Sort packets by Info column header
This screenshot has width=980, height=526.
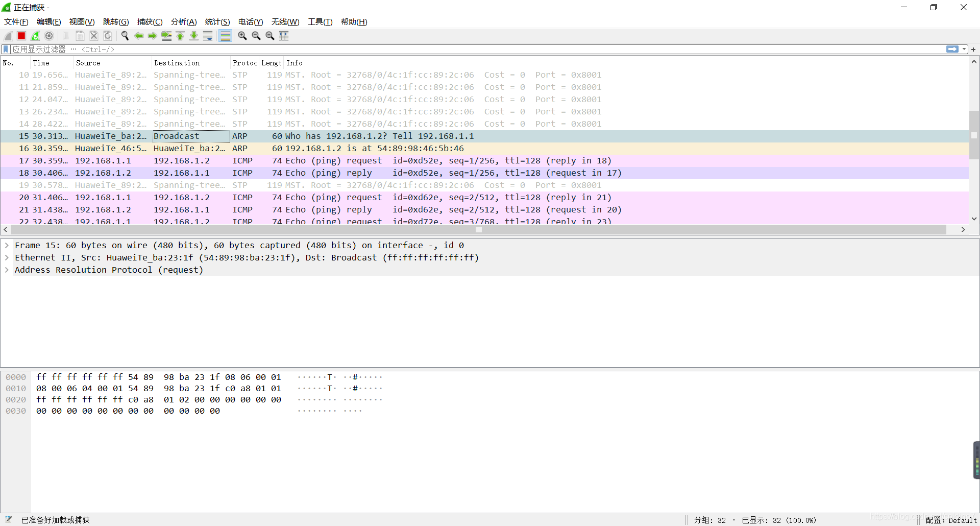[626, 63]
